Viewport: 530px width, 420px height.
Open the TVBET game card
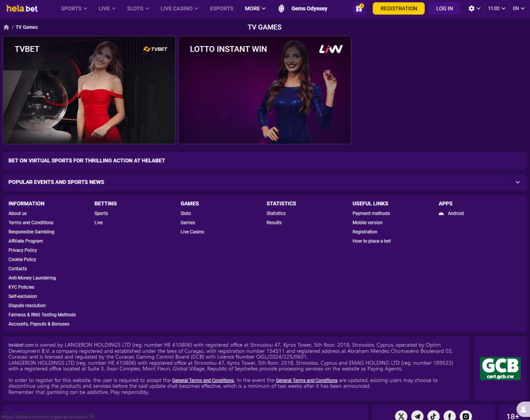tap(89, 90)
